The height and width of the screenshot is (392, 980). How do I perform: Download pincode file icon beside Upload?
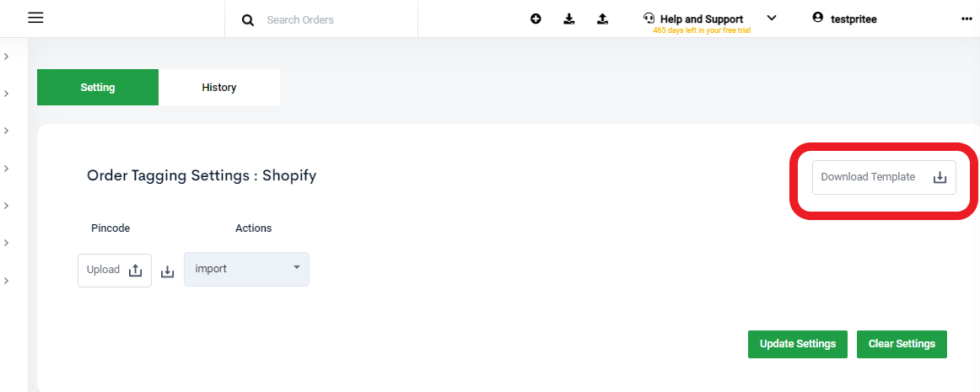click(168, 272)
